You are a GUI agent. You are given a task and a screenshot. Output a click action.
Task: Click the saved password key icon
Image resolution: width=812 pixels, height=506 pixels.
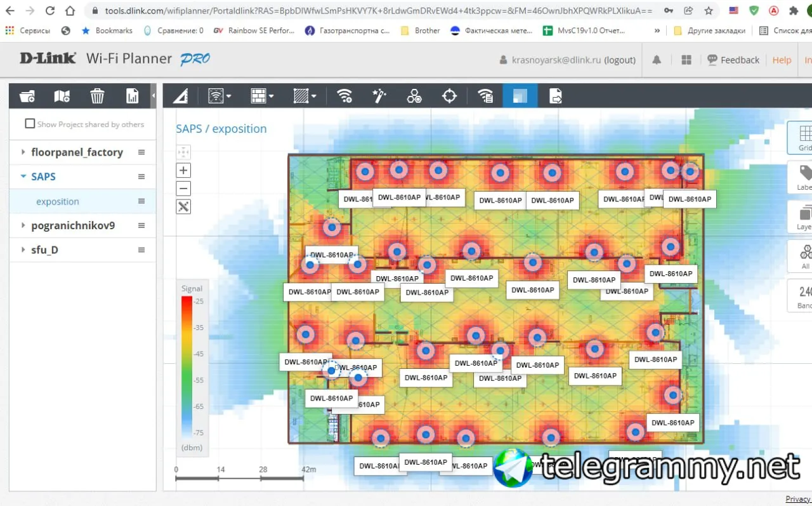point(669,11)
